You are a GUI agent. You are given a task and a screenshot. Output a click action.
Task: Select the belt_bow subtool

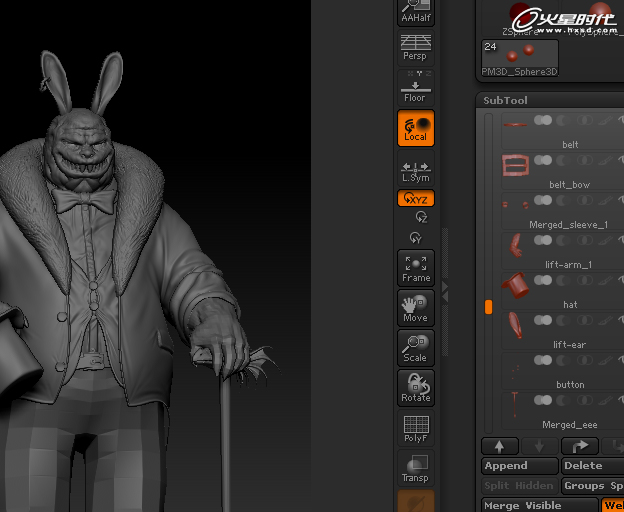562,171
